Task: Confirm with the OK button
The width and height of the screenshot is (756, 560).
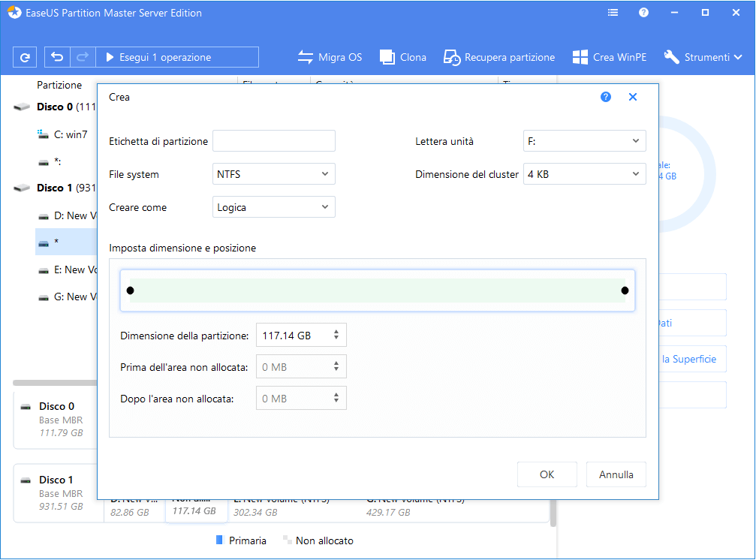Action: [547, 474]
